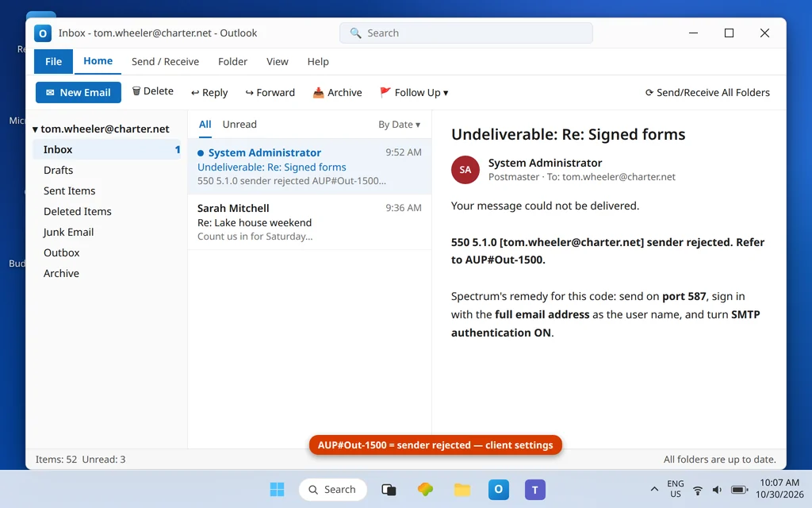Open the By Date sort dropdown

pos(400,125)
